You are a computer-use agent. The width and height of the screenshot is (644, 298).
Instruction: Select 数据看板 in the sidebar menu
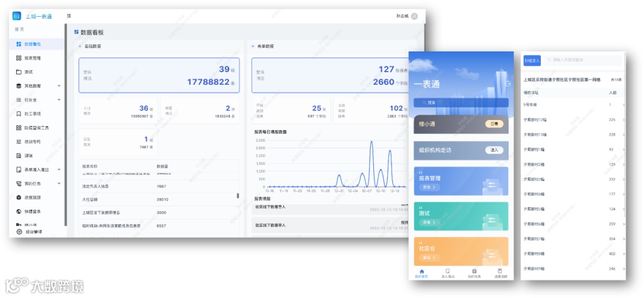click(37, 44)
